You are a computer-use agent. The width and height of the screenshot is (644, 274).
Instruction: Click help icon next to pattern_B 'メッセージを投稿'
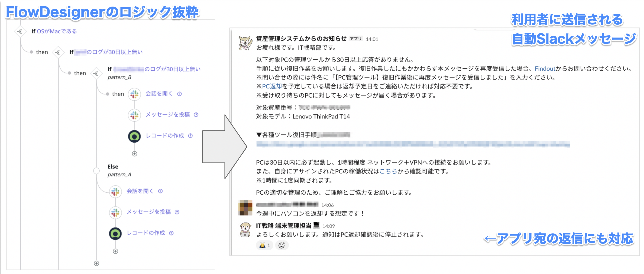pyautogui.click(x=196, y=115)
